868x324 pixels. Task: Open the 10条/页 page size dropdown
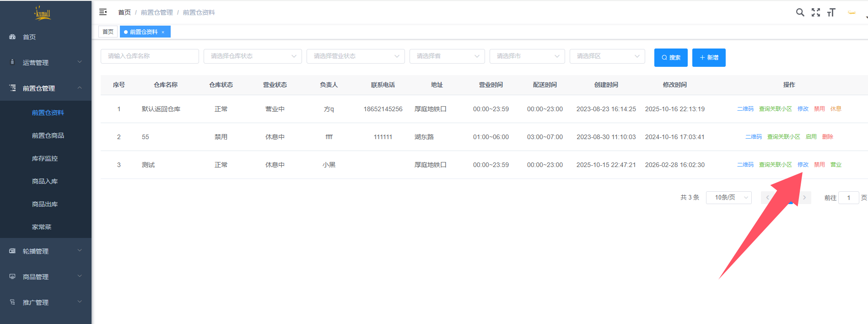click(x=728, y=198)
